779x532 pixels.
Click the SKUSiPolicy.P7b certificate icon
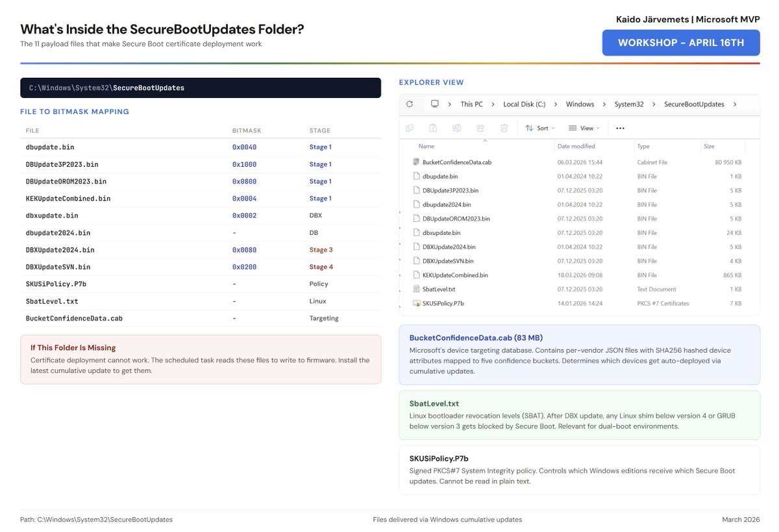[416, 303]
